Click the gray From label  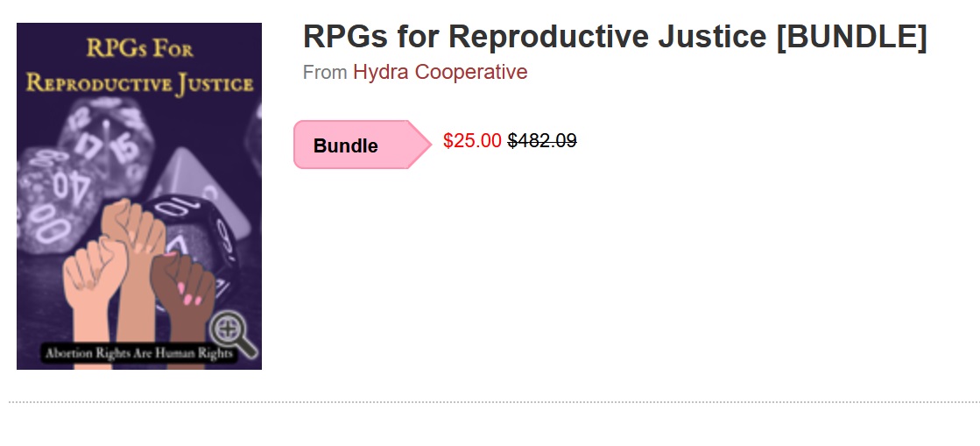325,73
